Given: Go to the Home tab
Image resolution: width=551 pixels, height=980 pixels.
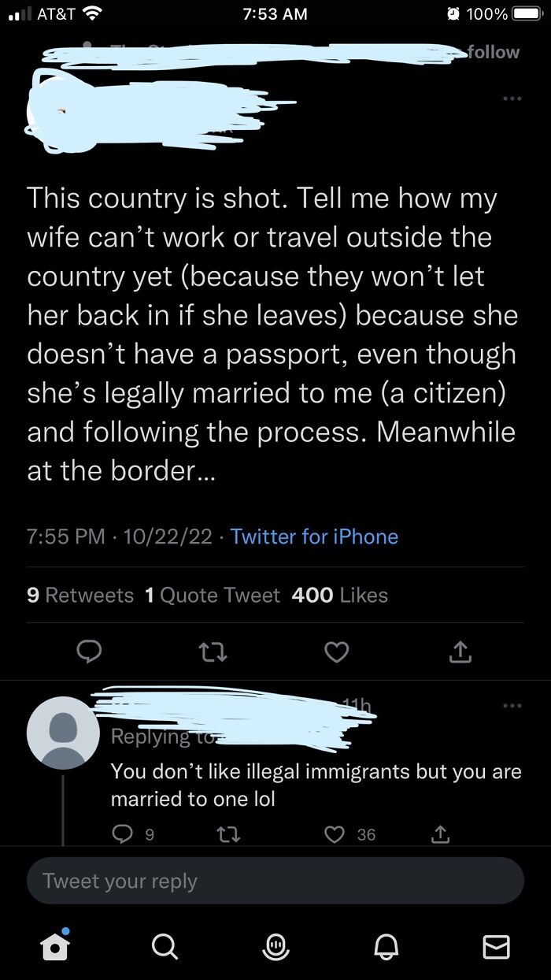Looking at the screenshot, I should click(x=55, y=948).
